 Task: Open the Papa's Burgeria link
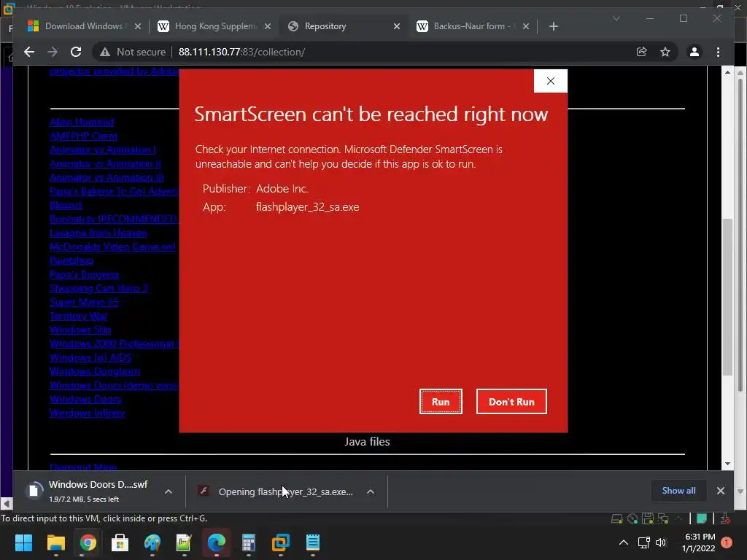[85, 274]
